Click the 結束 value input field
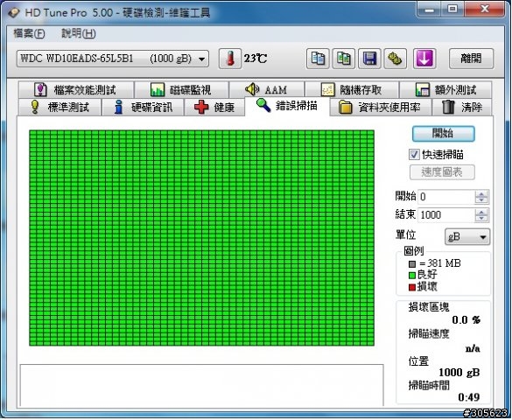Image resolution: width=512 pixels, height=420 pixels. [446, 215]
